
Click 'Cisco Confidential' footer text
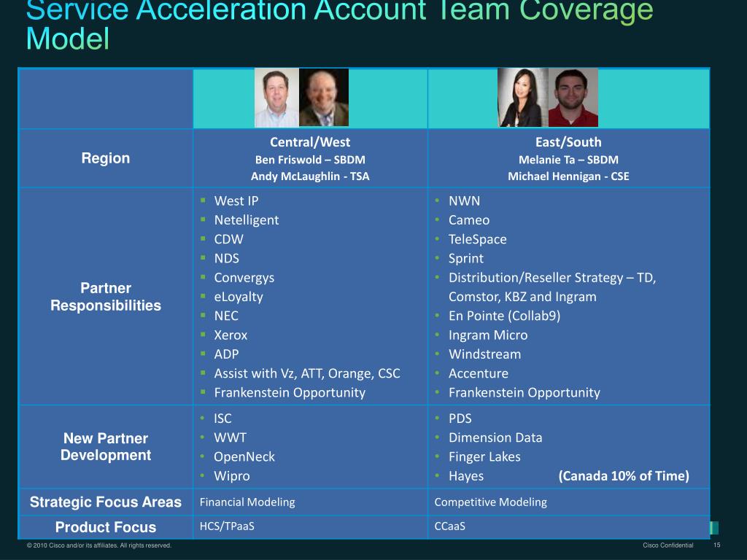point(668,545)
